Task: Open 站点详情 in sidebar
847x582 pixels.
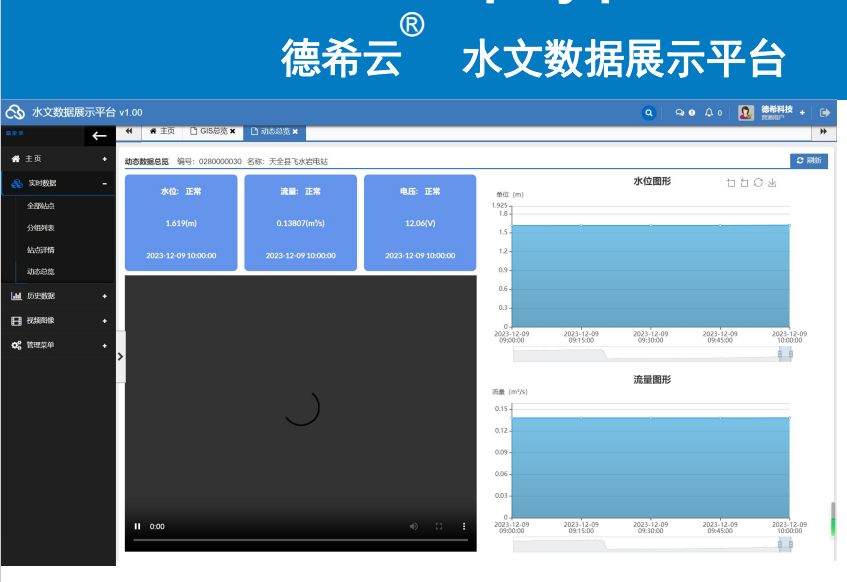Action: pyautogui.click(x=41, y=250)
